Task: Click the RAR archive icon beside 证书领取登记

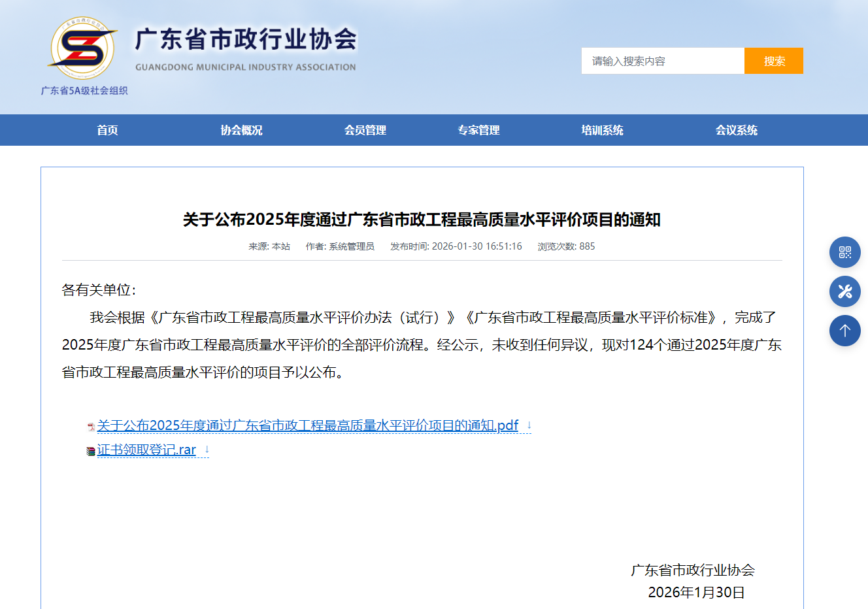Action: point(91,451)
